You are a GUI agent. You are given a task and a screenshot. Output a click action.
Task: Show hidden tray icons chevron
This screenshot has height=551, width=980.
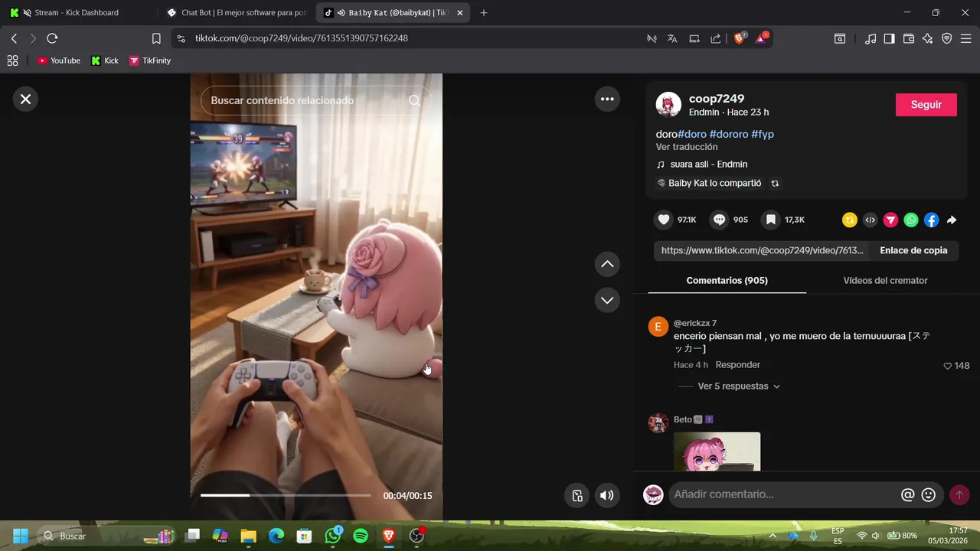pos(773,536)
